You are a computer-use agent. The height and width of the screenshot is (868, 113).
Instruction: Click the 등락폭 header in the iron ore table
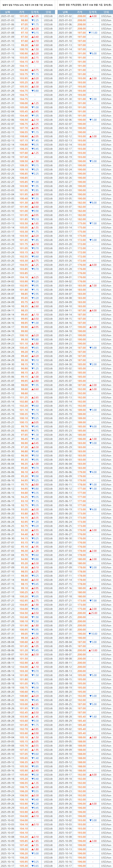pos(35,12)
